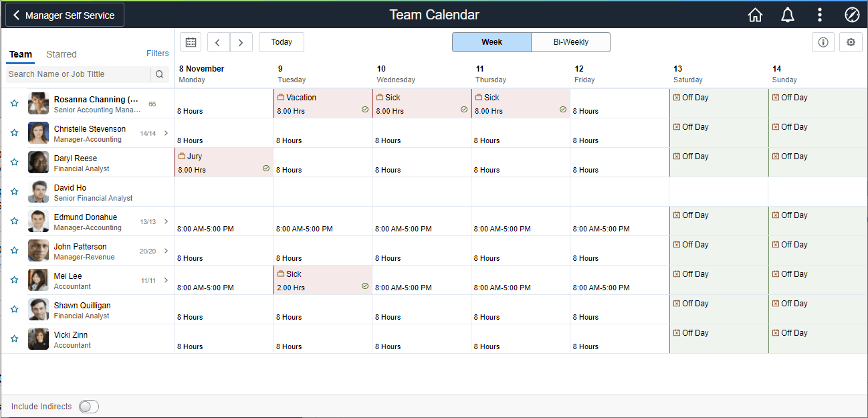
Task: Click the search magnifier icon
Action: point(159,74)
